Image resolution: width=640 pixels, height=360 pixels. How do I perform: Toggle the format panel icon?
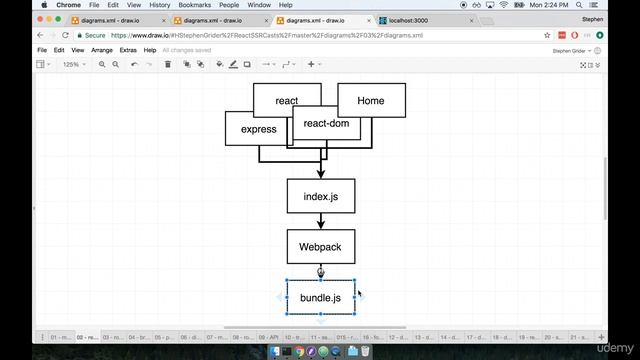coord(591,65)
